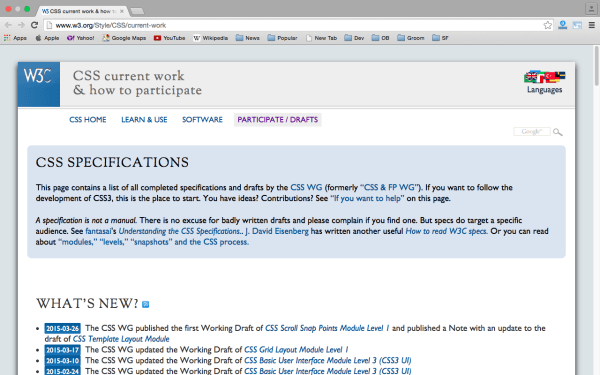Viewport: 600px width, 375px height.
Task: Open the user profile icon in title bar
Action: pos(591,8)
